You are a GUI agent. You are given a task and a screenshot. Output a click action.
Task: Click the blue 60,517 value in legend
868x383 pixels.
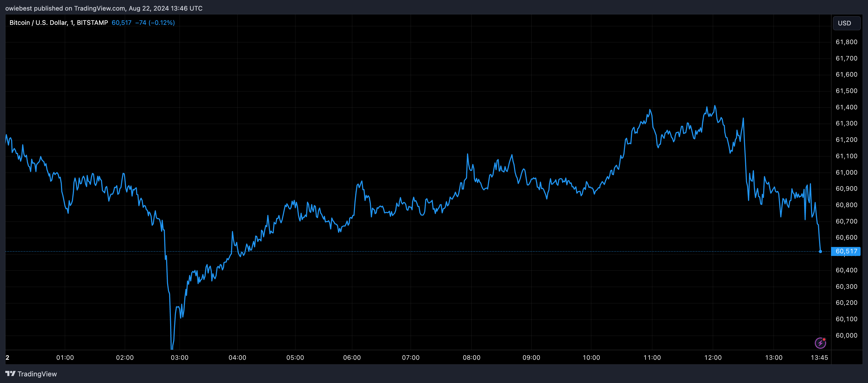[122, 22]
